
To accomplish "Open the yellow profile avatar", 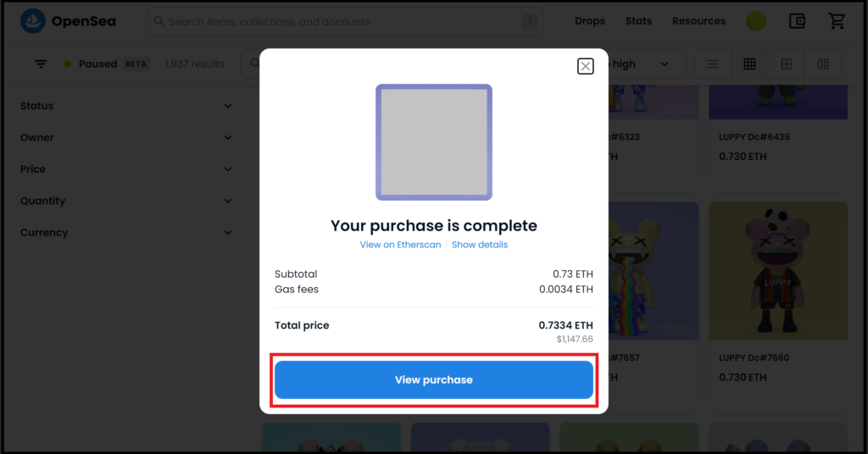I will pos(756,21).
